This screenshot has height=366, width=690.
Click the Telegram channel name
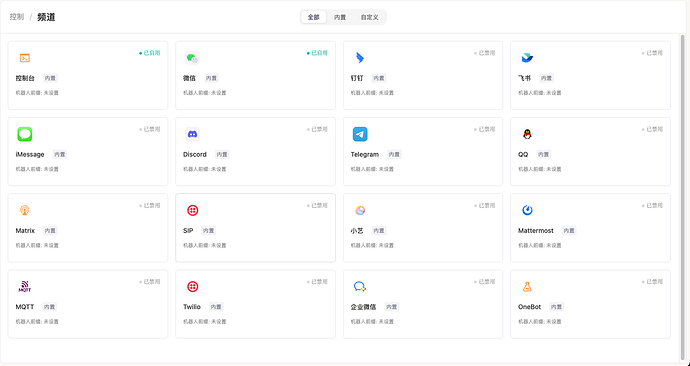(365, 154)
